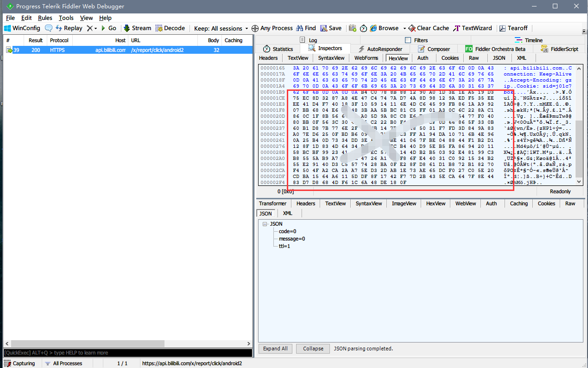Screen dimensions: 588x368
Task: Collapse the JSON root tree node
Action: (x=265, y=224)
